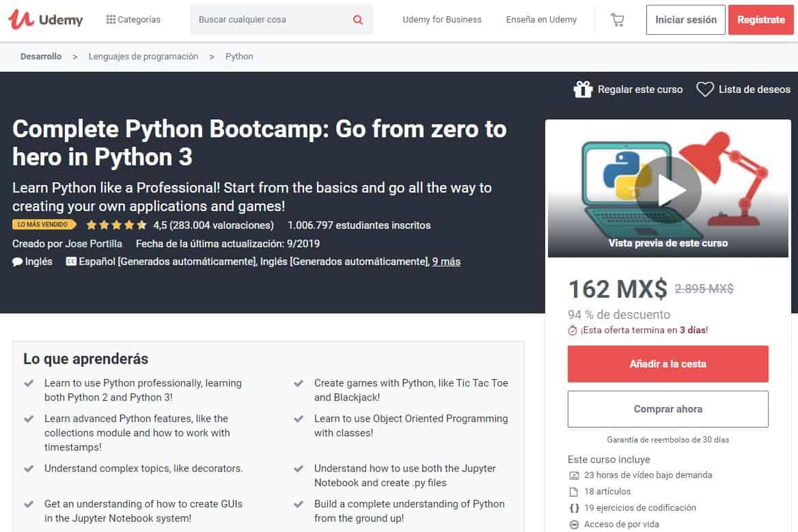This screenshot has height=532, width=798.
Task: Click the speech bubble language icon
Action: coord(17,262)
